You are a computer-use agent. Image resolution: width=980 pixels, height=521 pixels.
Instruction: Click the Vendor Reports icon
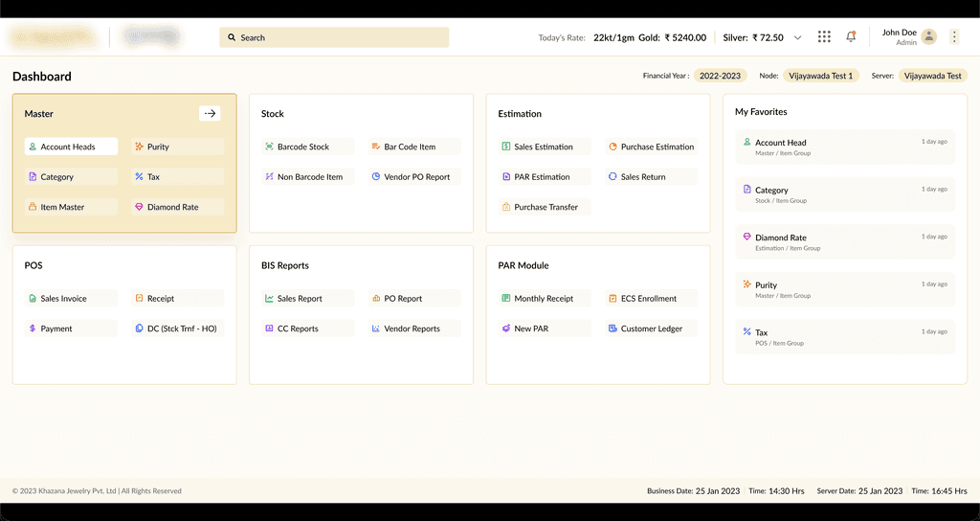(x=375, y=328)
